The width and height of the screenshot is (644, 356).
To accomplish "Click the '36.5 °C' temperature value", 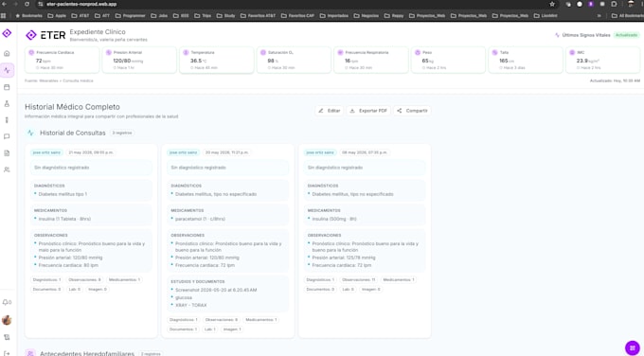I will (198, 61).
